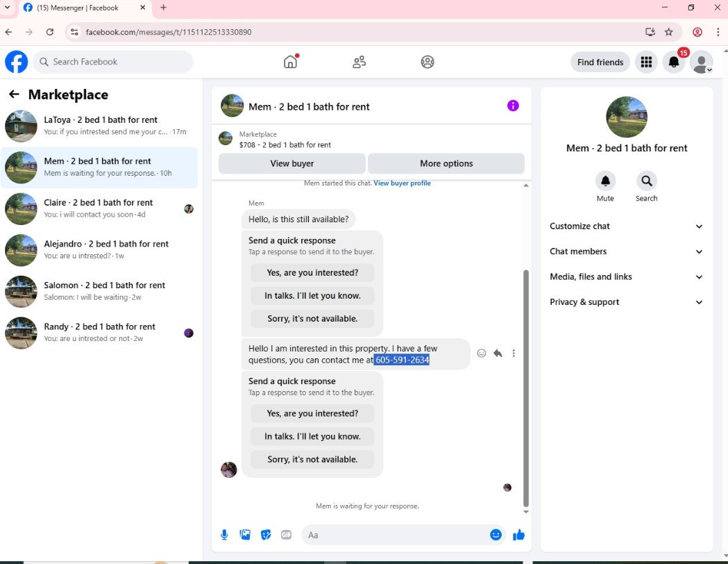The height and width of the screenshot is (564, 728).
Task: Follow the View buyer profile link
Action: tap(402, 183)
